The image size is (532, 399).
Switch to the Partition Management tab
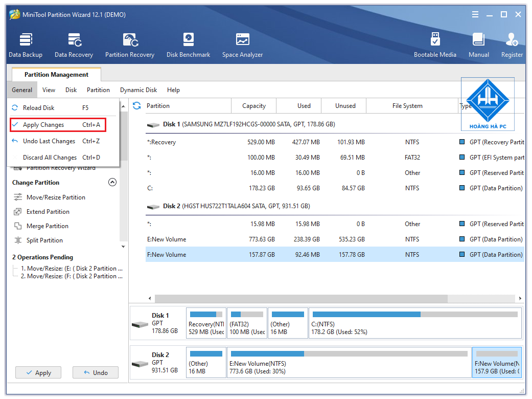click(x=55, y=74)
